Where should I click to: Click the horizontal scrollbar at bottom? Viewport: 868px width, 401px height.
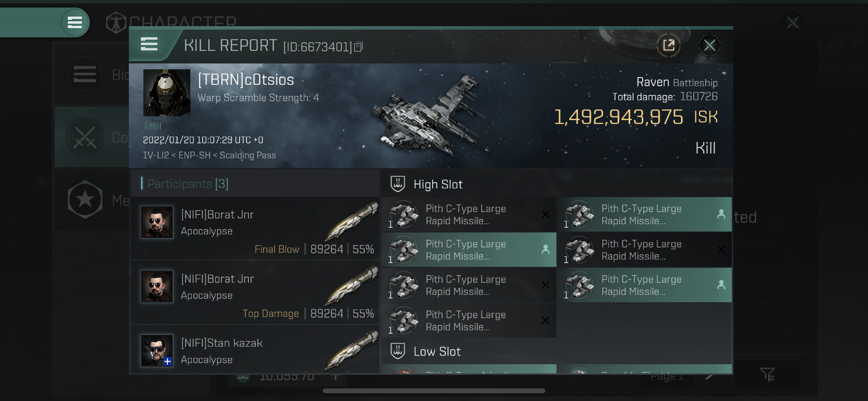(434, 391)
